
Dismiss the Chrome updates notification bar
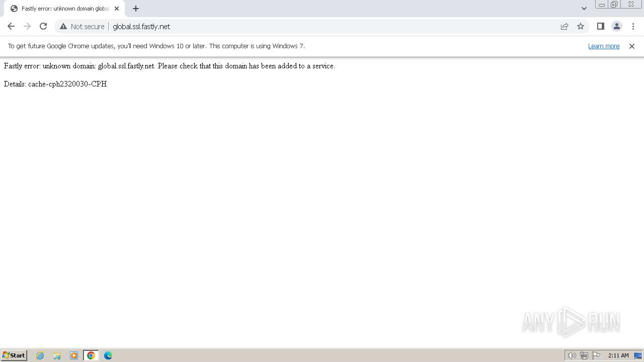[632, 46]
